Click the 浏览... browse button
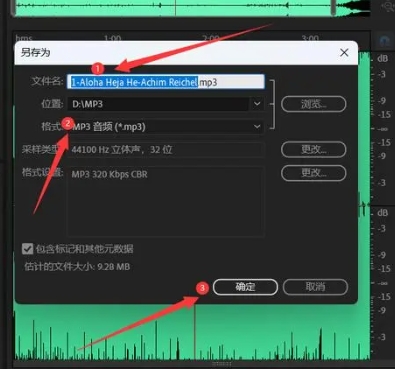This screenshot has height=369, width=395. (x=314, y=104)
